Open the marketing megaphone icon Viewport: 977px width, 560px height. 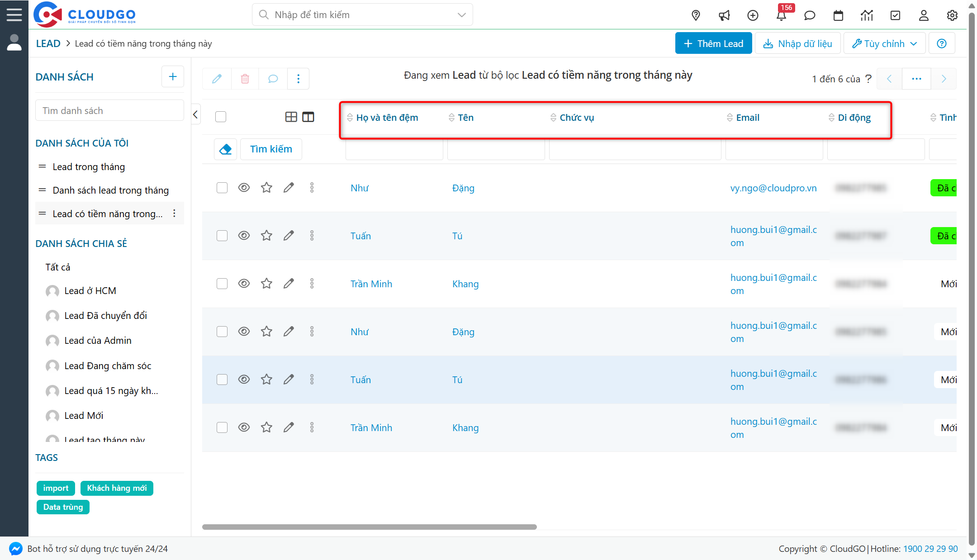click(724, 15)
